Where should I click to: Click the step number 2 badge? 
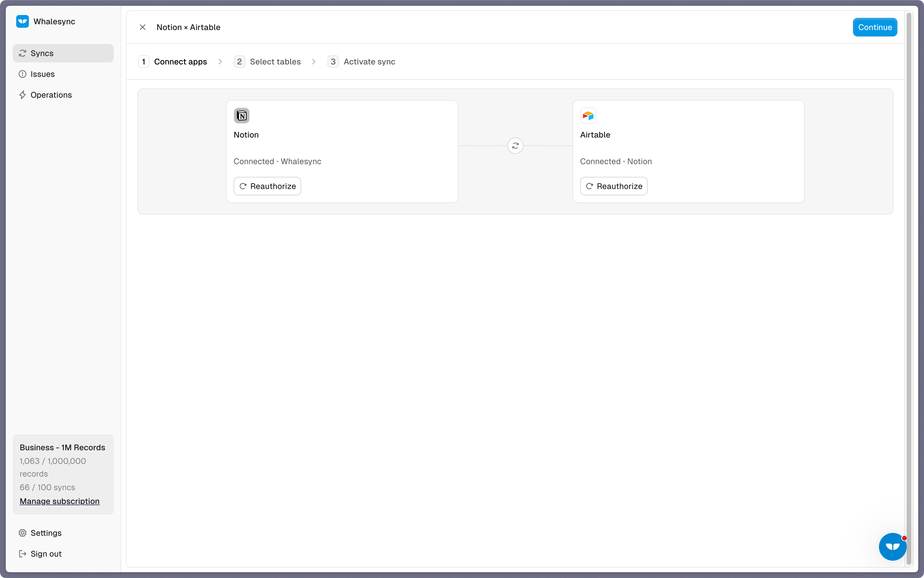(x=239, y=62)
